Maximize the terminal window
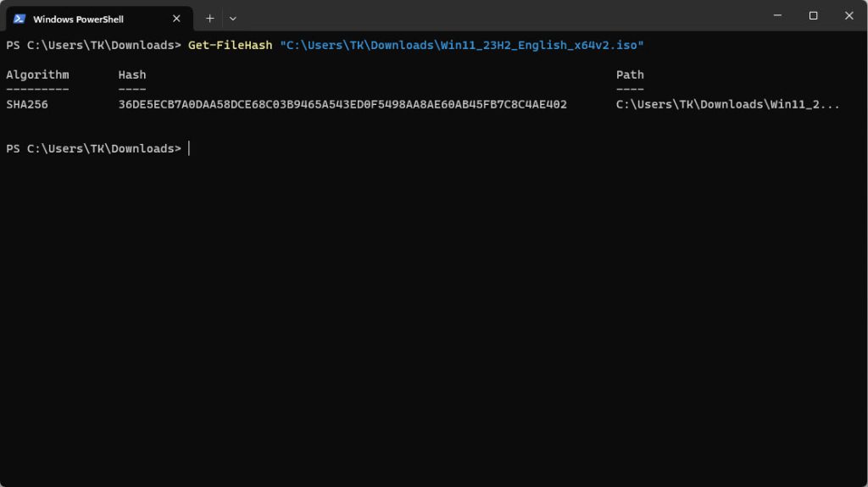 [813, 15]
